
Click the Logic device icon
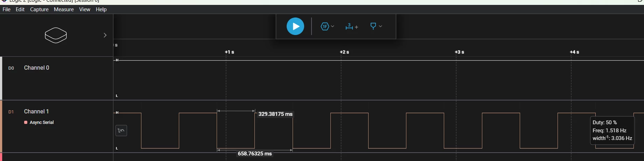[x=56, y=35]
